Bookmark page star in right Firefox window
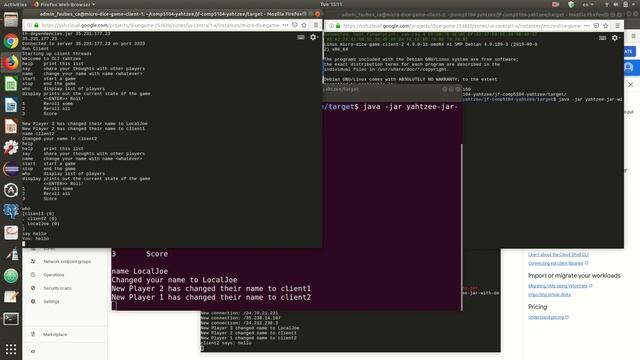Viewport: 640px width, 360px height. click(606, 26)
